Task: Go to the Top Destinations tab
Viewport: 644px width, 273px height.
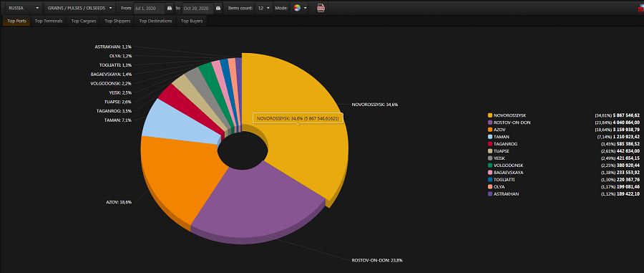Action: 156,21
